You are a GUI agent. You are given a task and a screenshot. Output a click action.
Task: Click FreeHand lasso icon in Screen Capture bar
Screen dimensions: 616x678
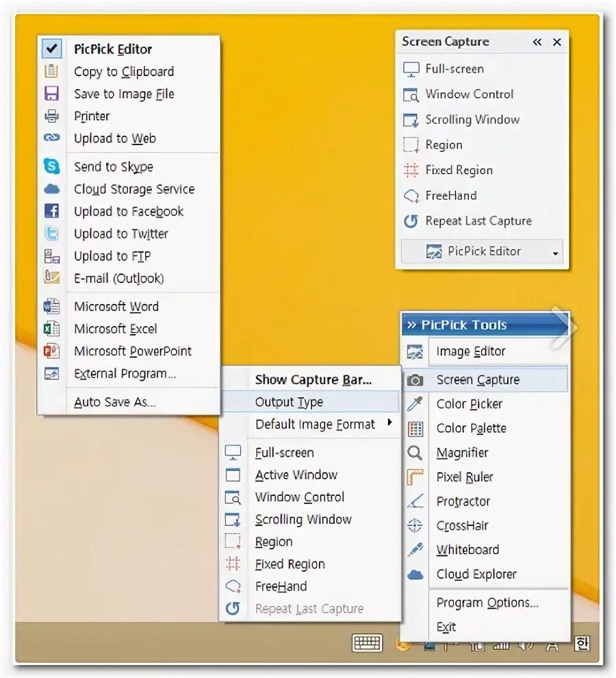click(411, 196)
